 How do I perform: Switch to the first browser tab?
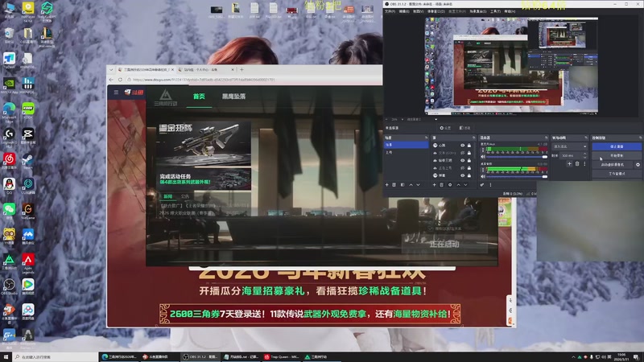click(x=146, y=70)
